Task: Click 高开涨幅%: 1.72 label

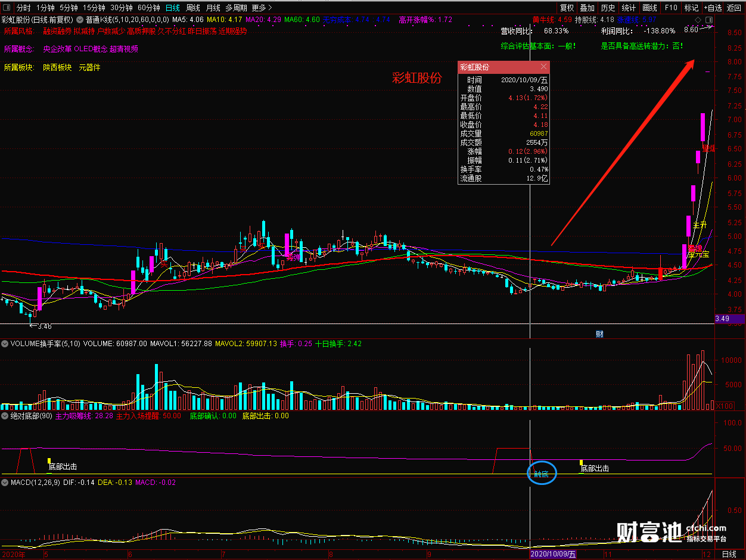Action: (425, 20)
